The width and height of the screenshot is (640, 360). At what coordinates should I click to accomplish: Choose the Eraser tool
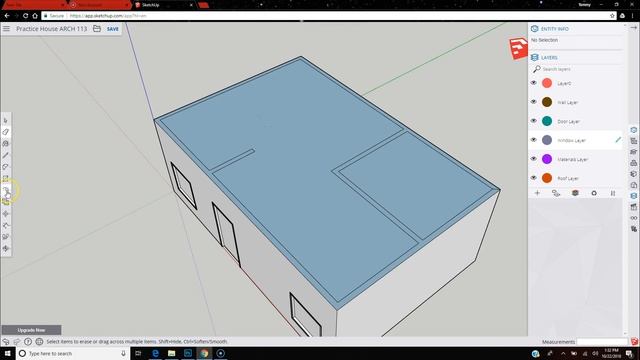(6, 132)
